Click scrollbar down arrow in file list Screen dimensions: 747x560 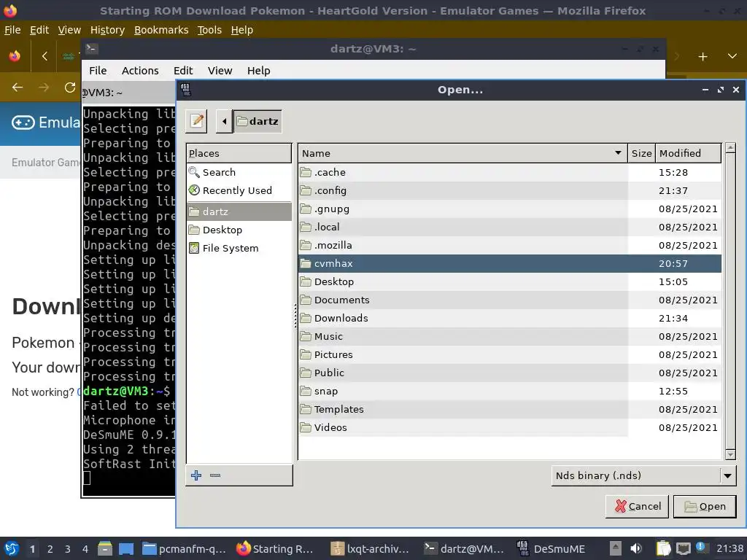[x=729, y=455]
